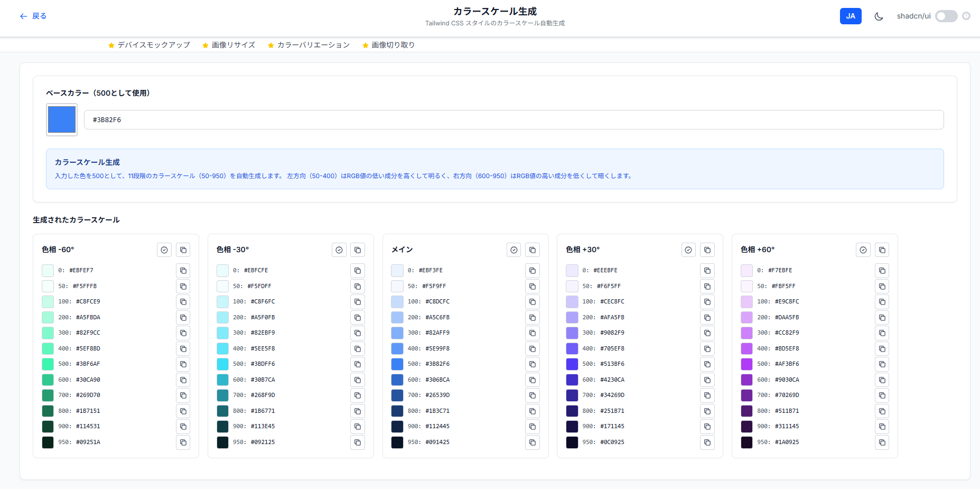This screenshot has width=980, height=489.
Task: Toggle dark mode with the moon icon
Action: (879, 16)
